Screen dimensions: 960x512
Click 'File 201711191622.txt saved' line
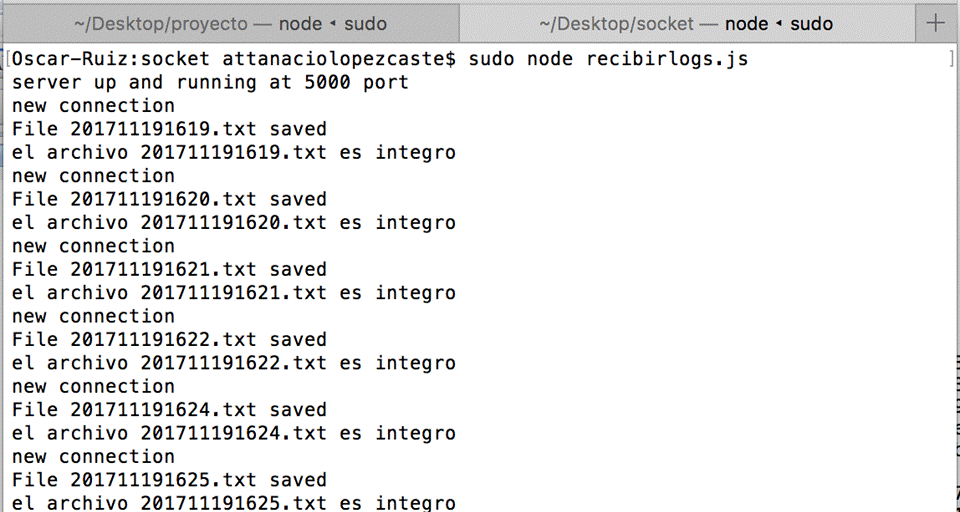[x=169, y=340]
